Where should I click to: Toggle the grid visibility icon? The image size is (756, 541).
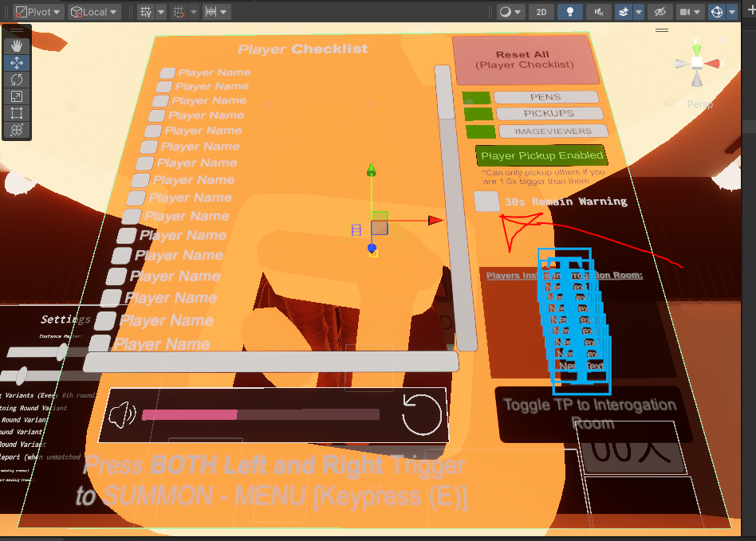(x=146, y=12)
